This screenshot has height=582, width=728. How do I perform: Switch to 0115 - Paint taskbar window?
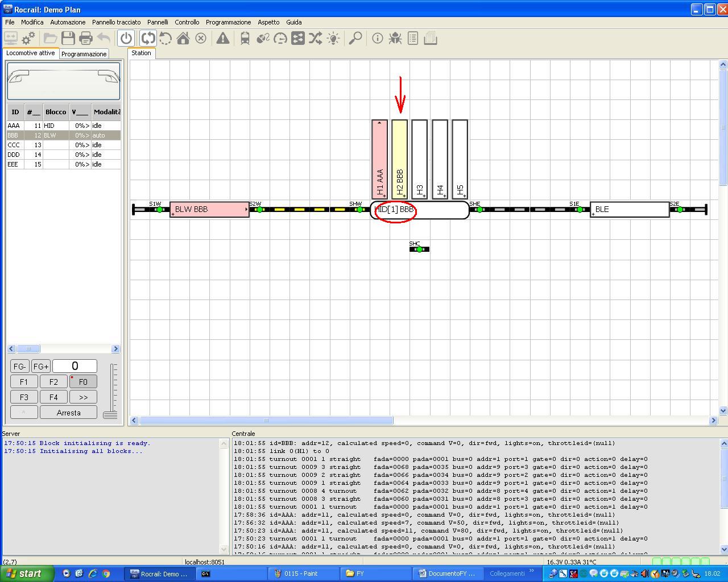click(x=304, y=573)
